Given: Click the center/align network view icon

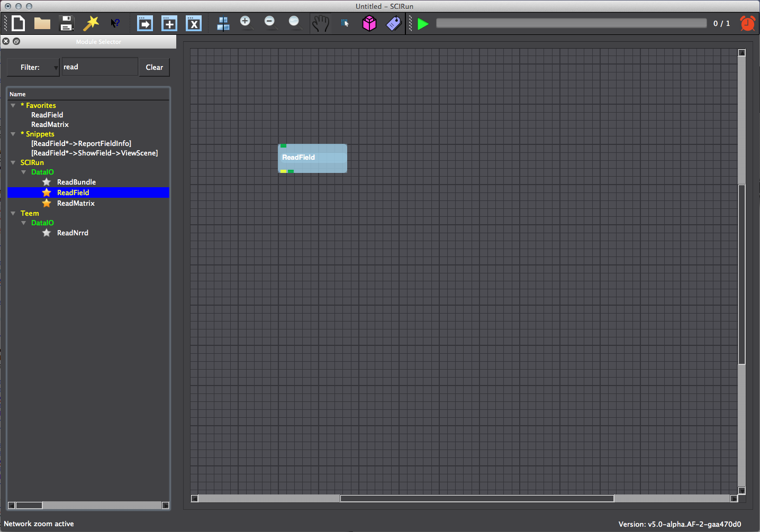Looking at the screenshot, I should tap(223, 23).
